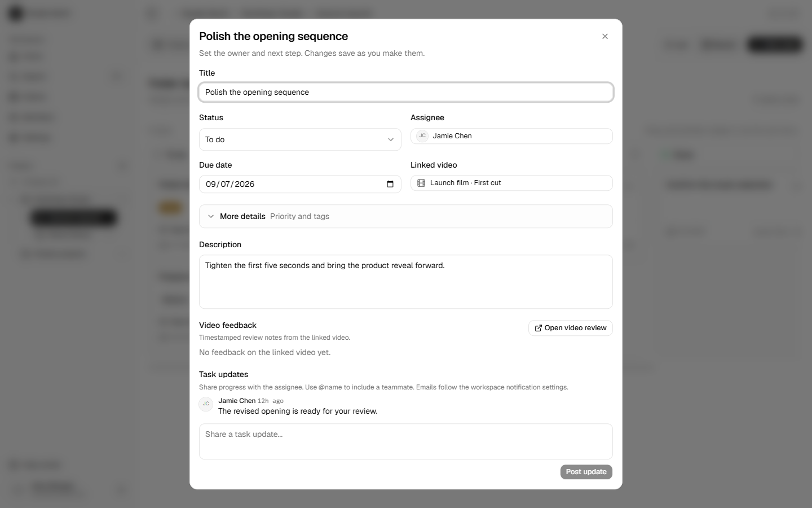This screenshot has width=812, height=508.
Task: Select the year 2026 in the due date
Action: coord(245,184)
